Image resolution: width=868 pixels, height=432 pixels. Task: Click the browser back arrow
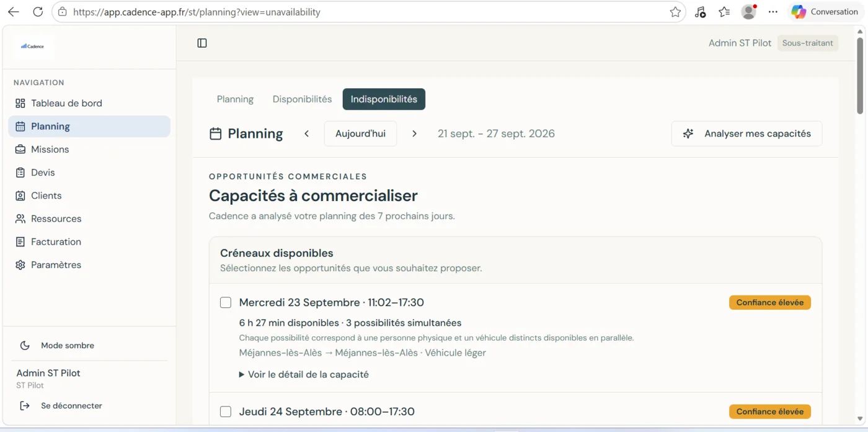coord(14,12)
